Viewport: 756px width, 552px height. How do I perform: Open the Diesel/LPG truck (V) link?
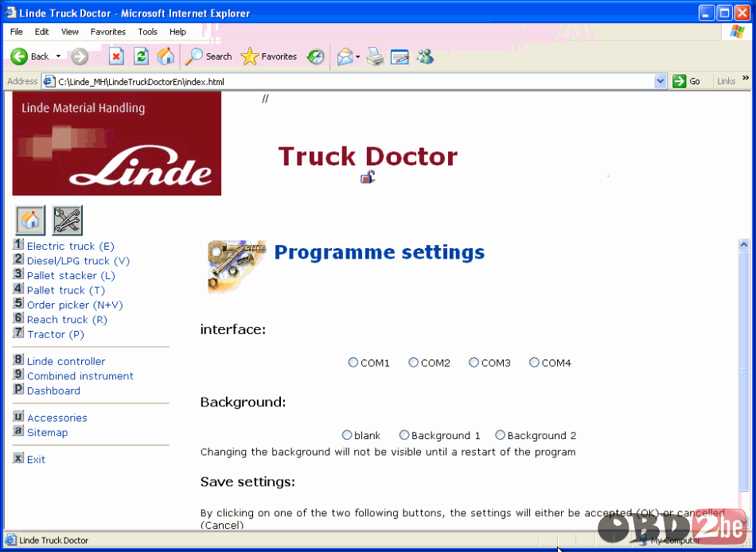click(78, 261)
